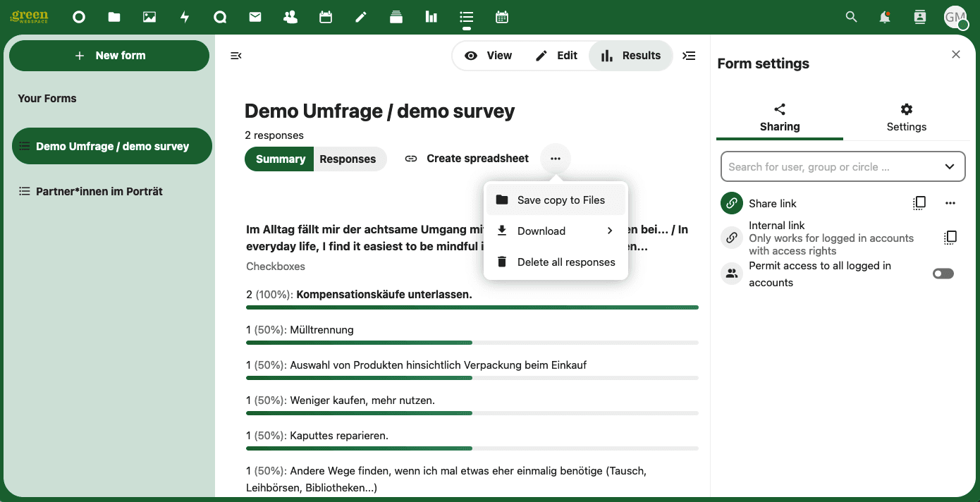Screen dimensions: 980x502
Task: Open the Files app icon in top bar
Action: point(114,17)
